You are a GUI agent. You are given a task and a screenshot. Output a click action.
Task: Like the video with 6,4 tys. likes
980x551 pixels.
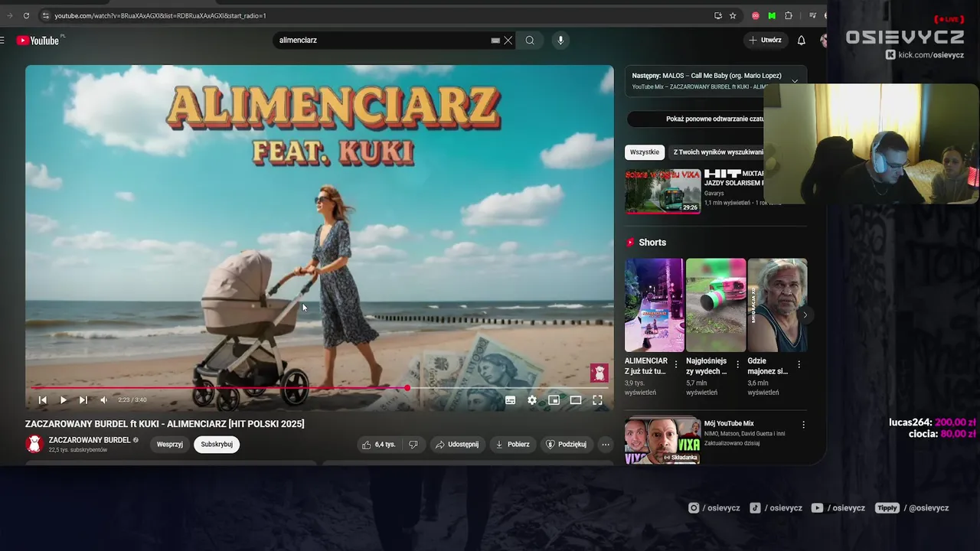378,445
